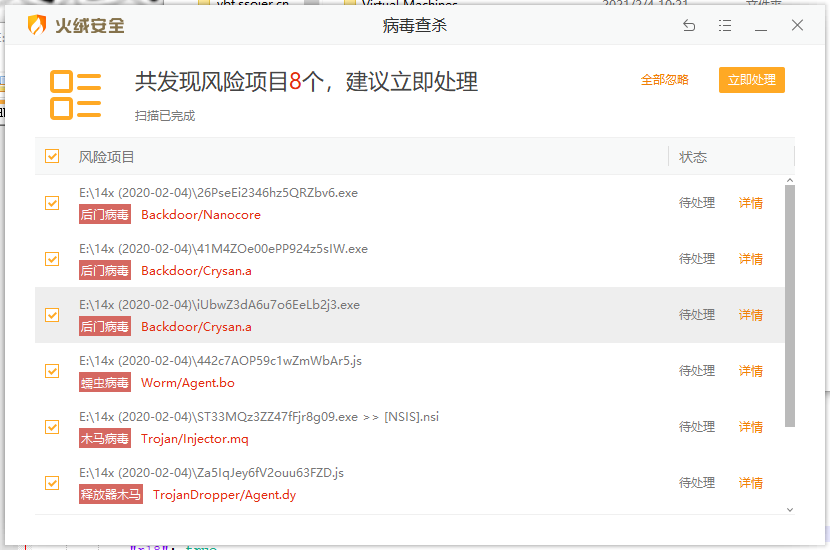Uncheck the TrojanDropper/Agent.dy item checkbox
Image resolution: width=830 pixels, height=550 pixels.
tap(52, 483)
